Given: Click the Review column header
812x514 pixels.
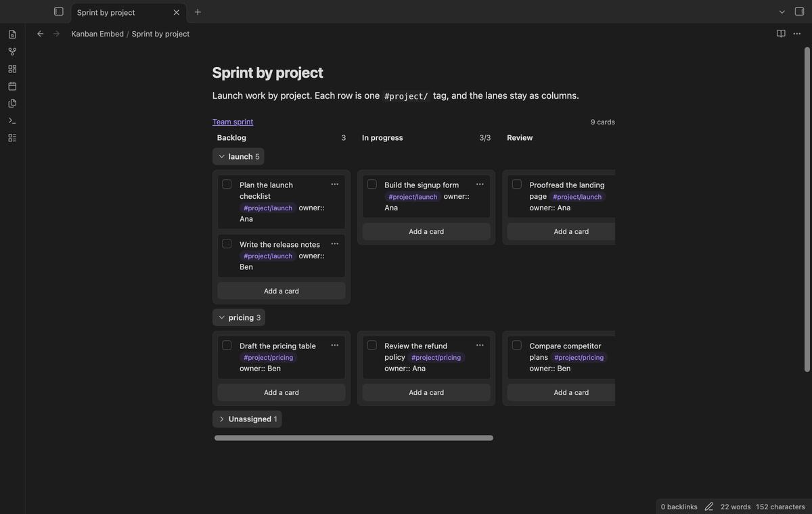Looking at the screenshot, I should [x=520, y=137].
